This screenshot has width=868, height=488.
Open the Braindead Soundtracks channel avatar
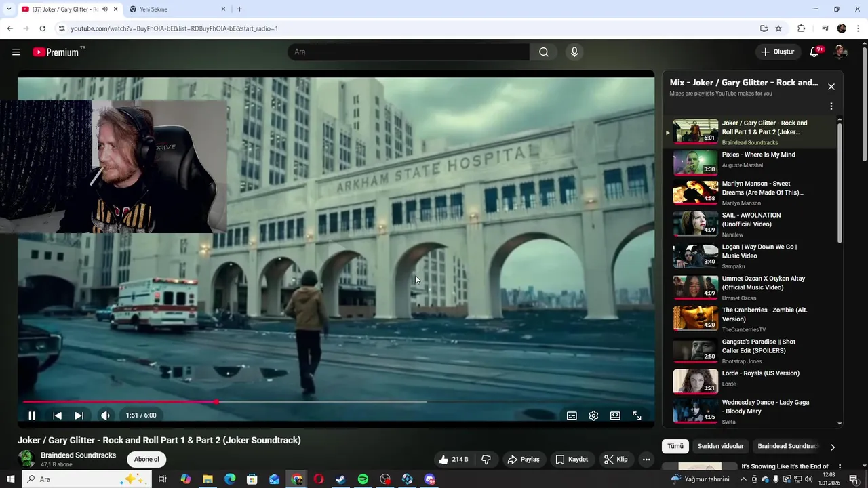26,459
